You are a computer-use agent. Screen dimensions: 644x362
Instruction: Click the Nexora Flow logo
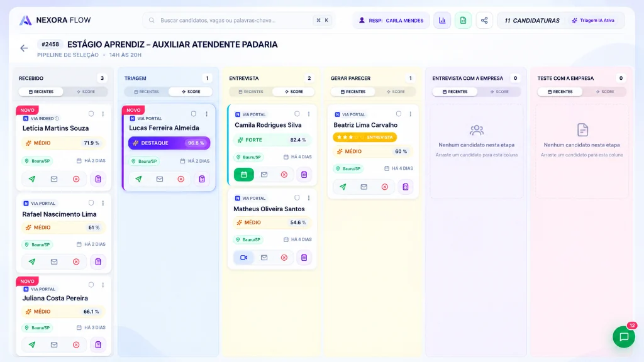point(55,20)
